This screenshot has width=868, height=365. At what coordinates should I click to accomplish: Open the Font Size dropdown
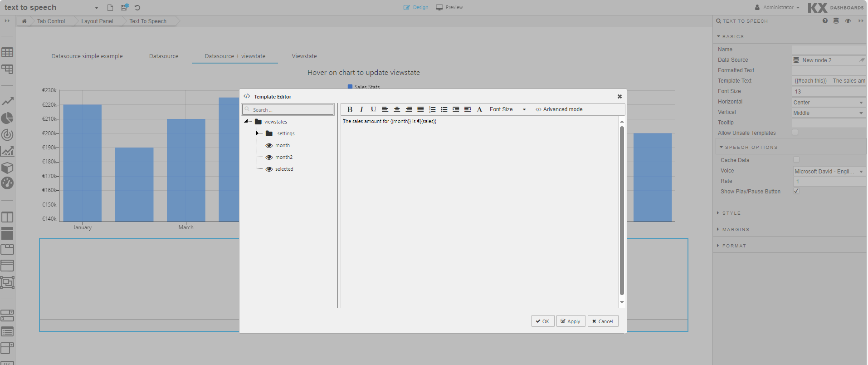[x=507, y=109]
